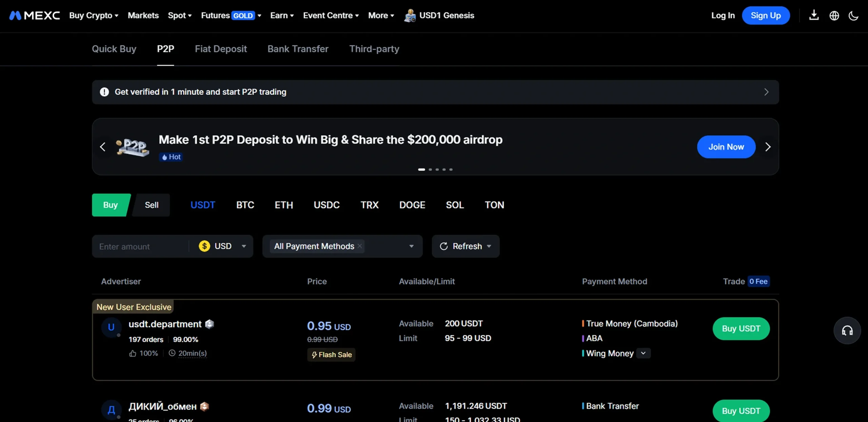Switch to Buy mode
Viewport: 868px width, 422px height.
[x=111, y=205]
